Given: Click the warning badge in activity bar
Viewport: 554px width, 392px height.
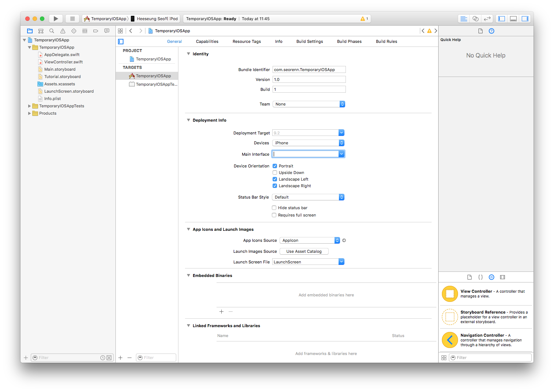Looking at the screenshot, I should pyautogui.click(x=364, y=19).
